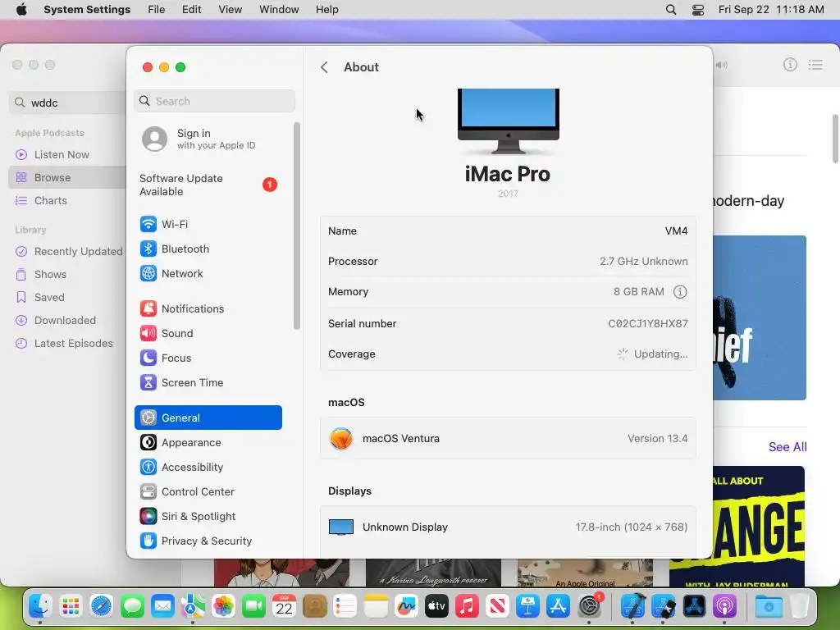Open the Help menu
840x630 pixels.
[x=326, y=10]
